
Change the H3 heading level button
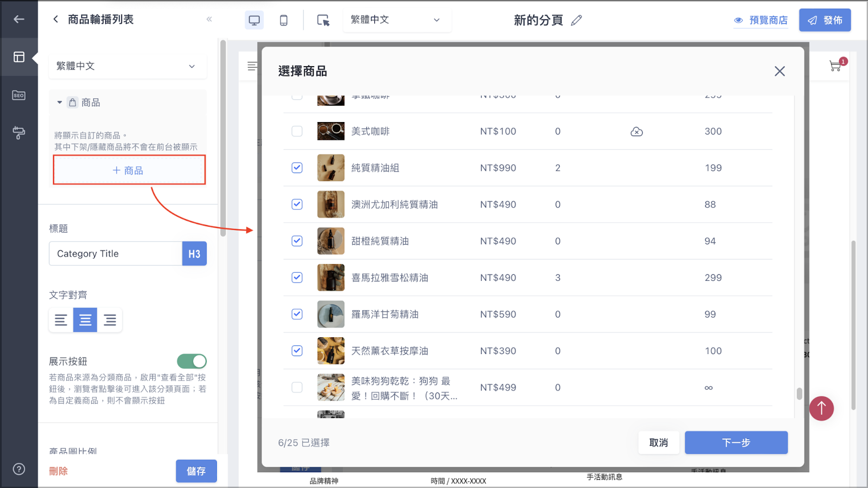[x=194, y=254]
